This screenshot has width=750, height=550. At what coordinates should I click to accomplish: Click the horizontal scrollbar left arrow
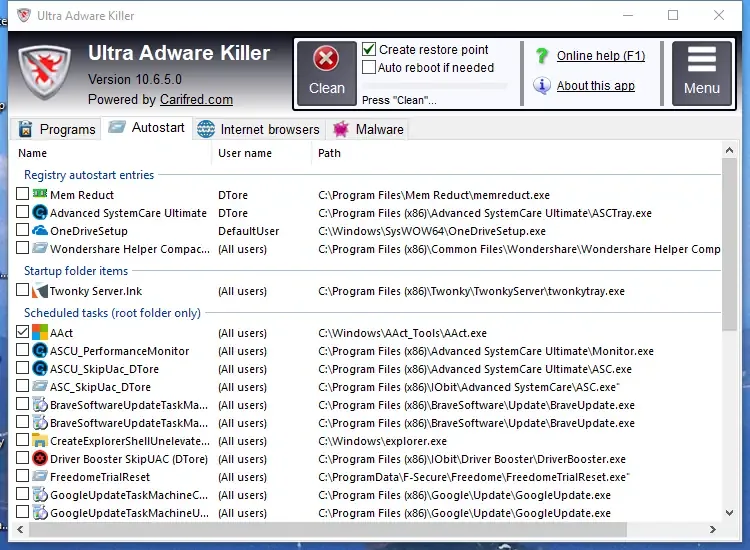click(x=20, y=529)
